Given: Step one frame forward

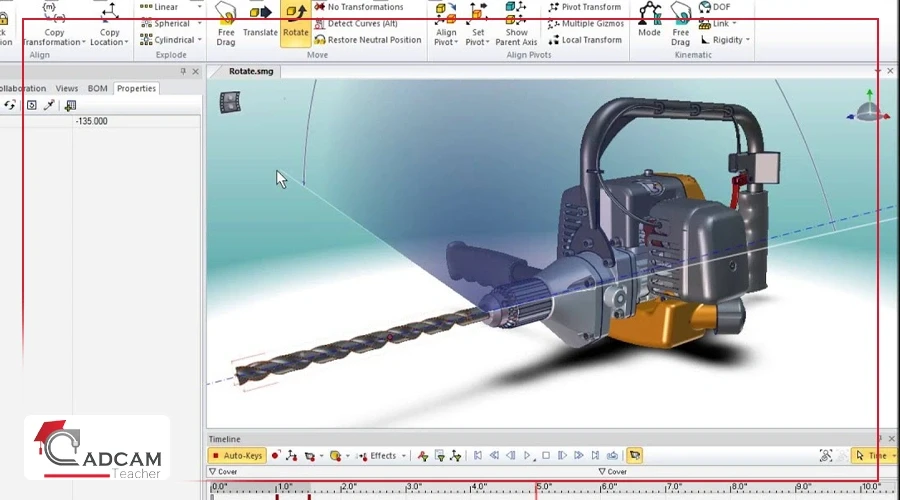Looking at the screenshot, I should tap(562, 456).
